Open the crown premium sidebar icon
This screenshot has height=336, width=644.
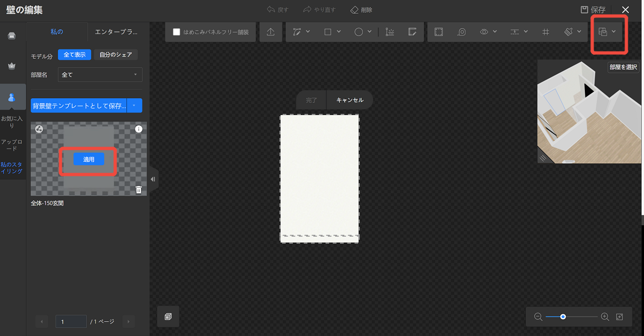click(12, 66)
